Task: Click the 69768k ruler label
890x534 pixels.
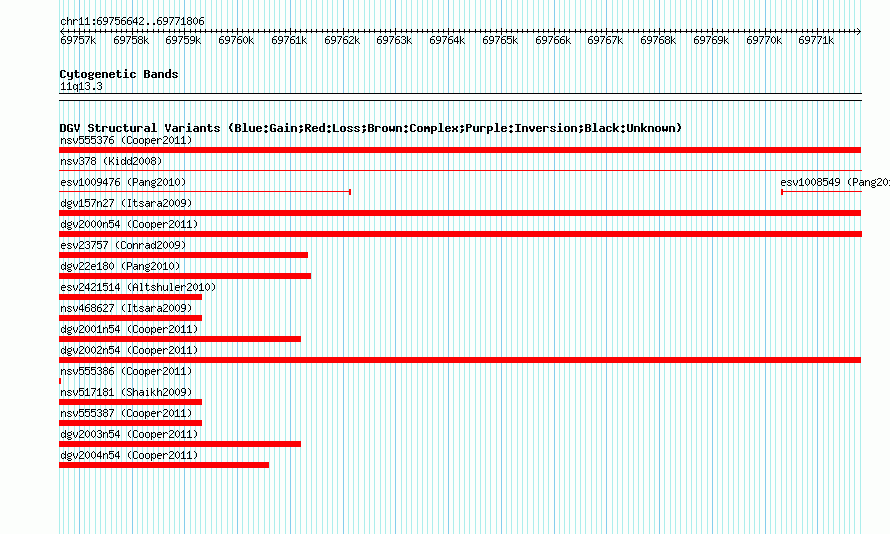Action: [658, 40]
